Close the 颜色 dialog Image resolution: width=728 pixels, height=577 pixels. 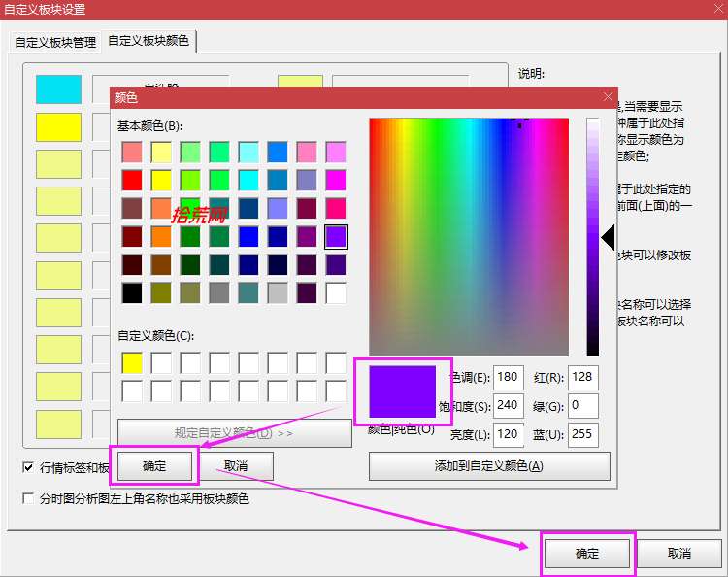coord(608,96)
